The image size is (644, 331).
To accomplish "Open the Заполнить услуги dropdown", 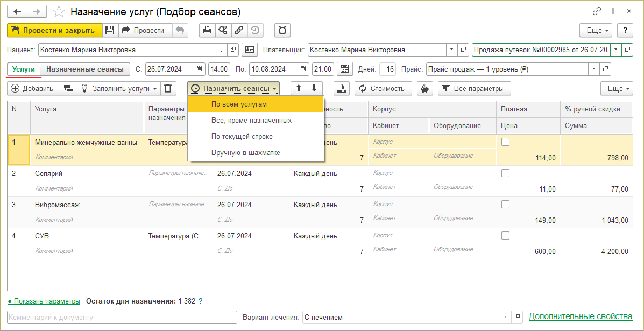I will click(118, 88).
